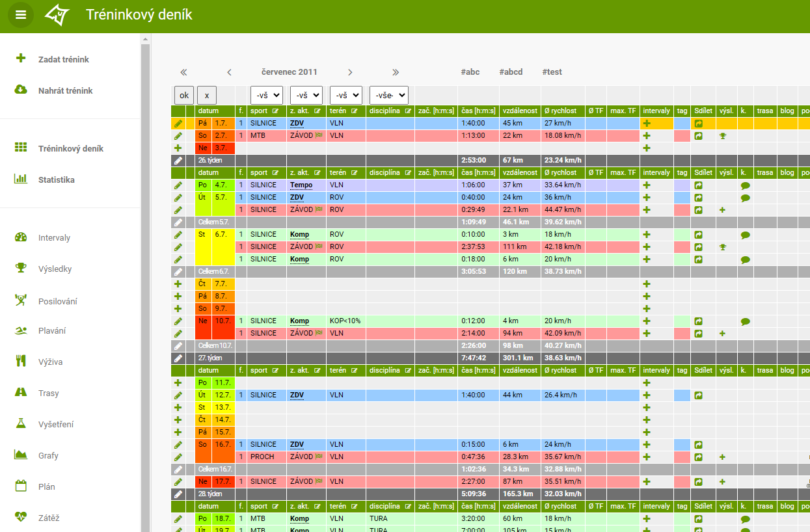Open the filter dropdown above the sport column
The image size is (810, 532).
point(267,95)
